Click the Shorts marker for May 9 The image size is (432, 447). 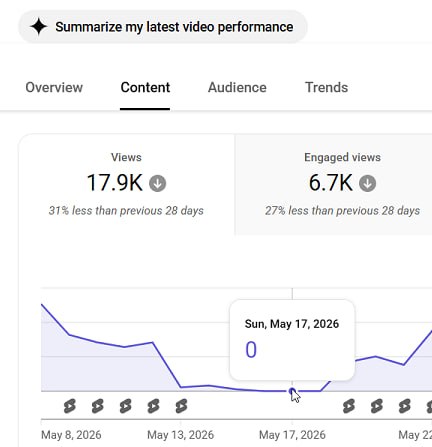coord(70,406)
